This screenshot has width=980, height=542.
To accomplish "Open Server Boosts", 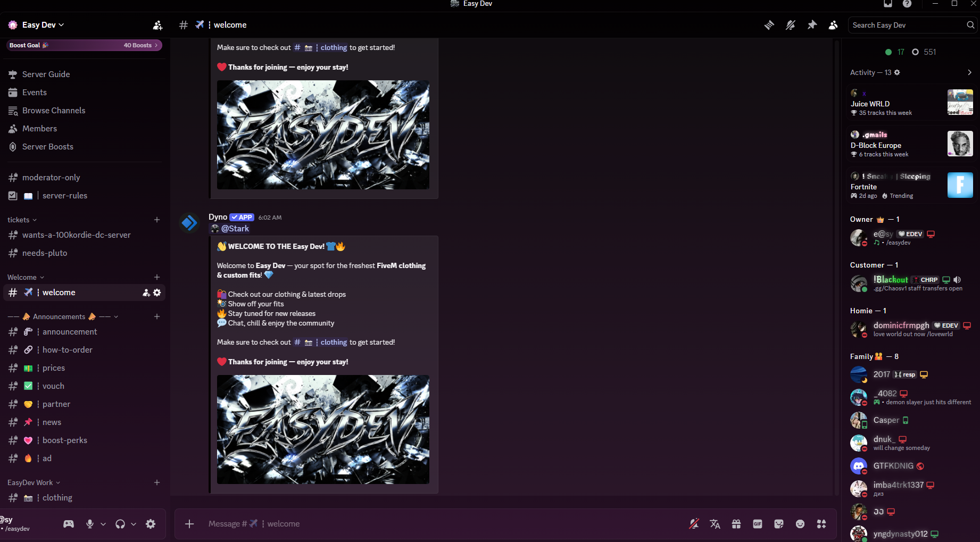I will coord(84,147).
